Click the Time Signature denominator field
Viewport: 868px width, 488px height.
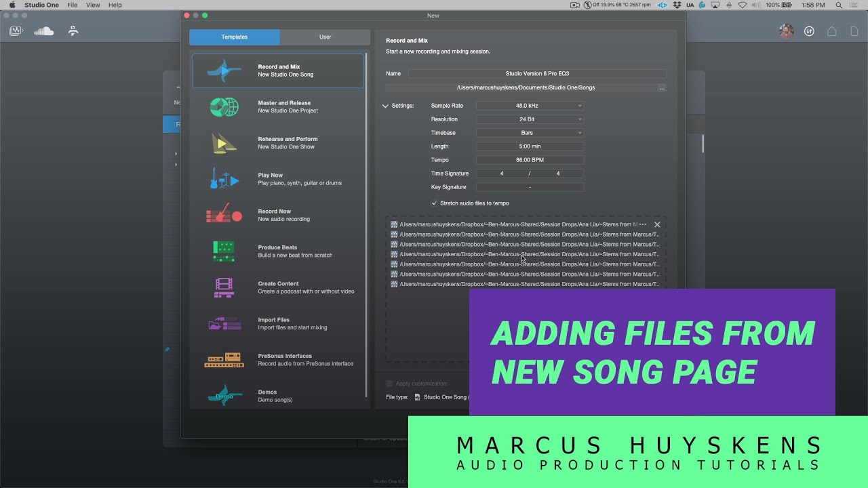pos(558,174)
